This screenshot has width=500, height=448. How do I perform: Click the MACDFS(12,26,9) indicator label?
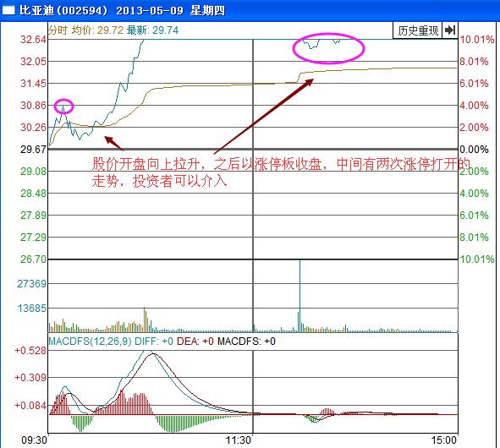click(x=90, y=341)
